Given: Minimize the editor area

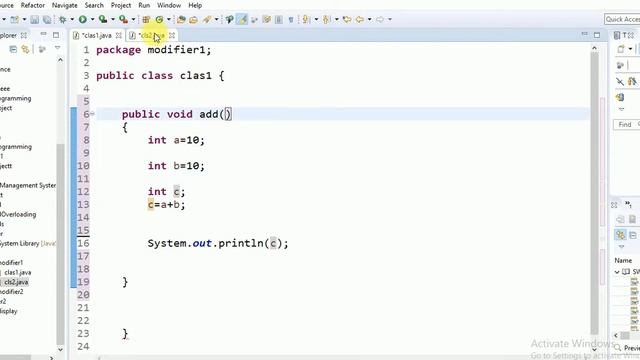Looking at the screenshot, I should tap(584, 34).
